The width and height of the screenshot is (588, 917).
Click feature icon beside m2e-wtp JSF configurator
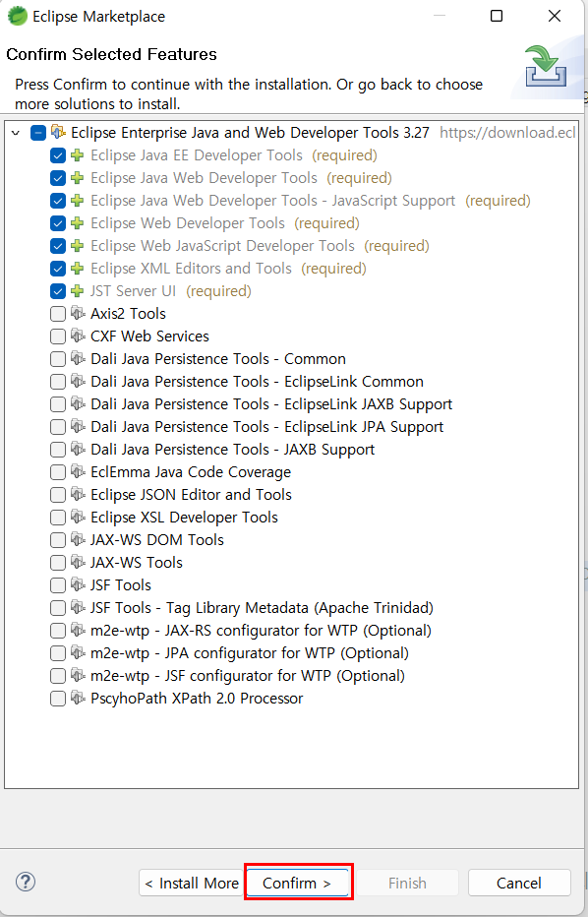78,676
